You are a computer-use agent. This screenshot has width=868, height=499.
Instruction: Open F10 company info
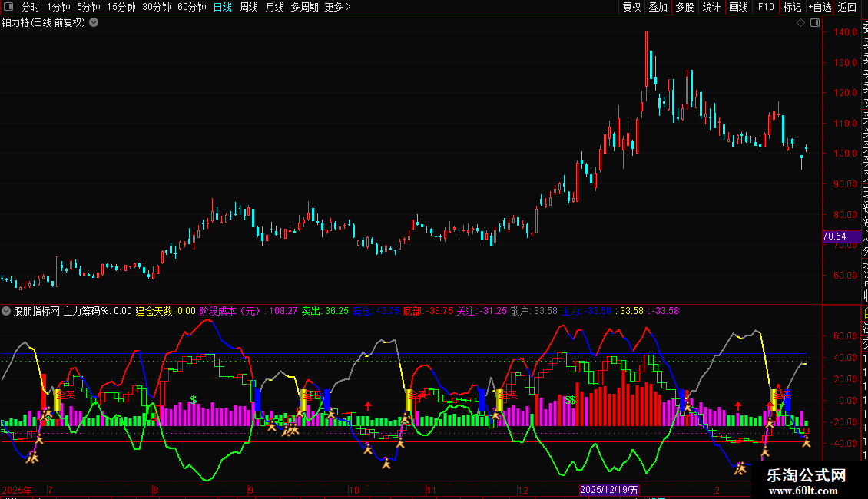[x=766, y=7]
